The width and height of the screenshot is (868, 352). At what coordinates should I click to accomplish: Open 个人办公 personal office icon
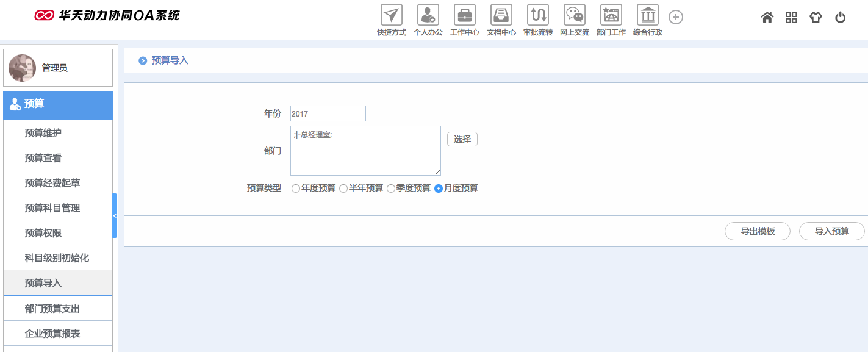[428, 15]
